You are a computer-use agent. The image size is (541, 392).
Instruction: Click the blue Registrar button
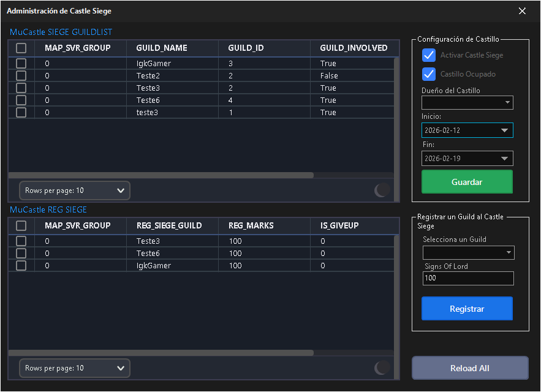click(x=467, y=309)
